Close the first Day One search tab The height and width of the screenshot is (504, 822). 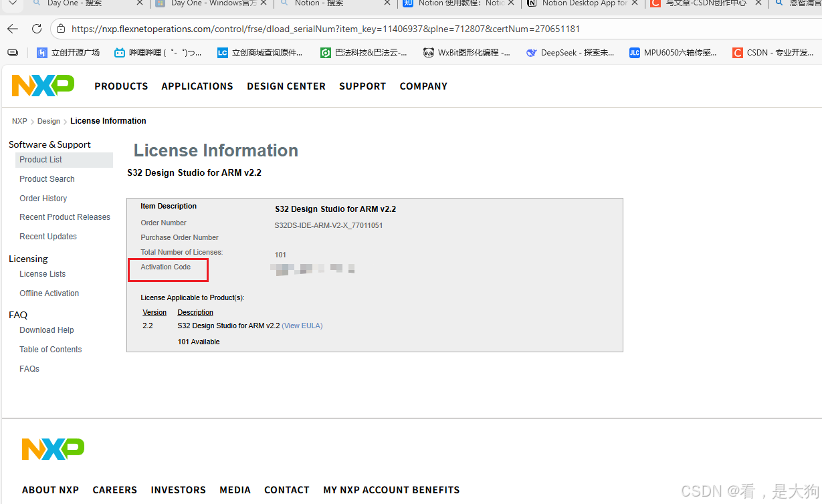tap(139, 3)
